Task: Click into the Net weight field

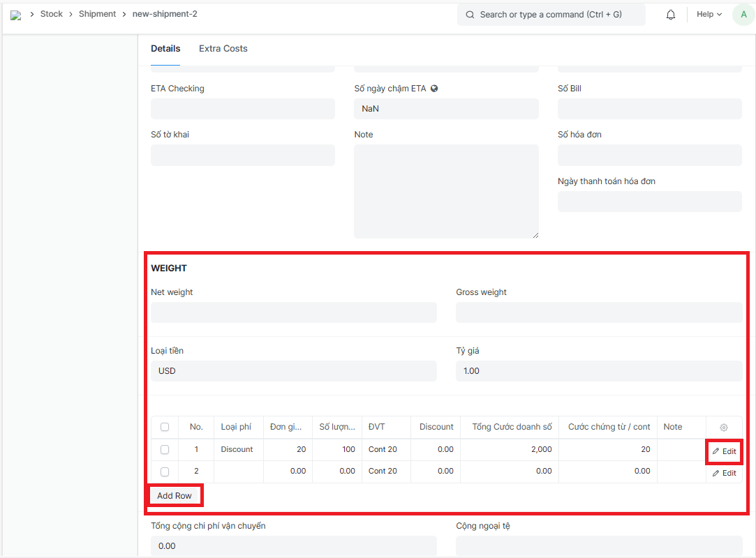Action: click(x=293, y=312)
